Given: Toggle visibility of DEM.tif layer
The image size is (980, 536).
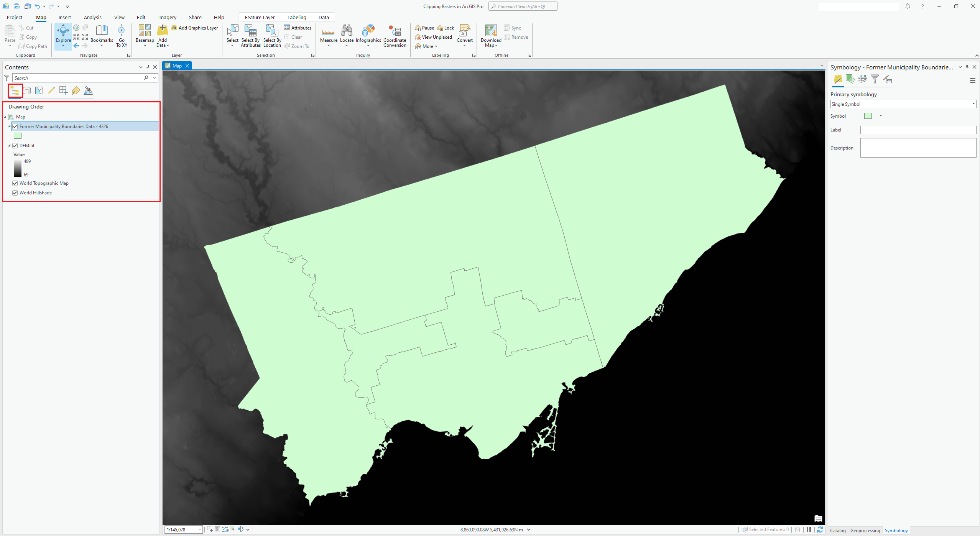Looking at the screenshot, I should point(15,145).
